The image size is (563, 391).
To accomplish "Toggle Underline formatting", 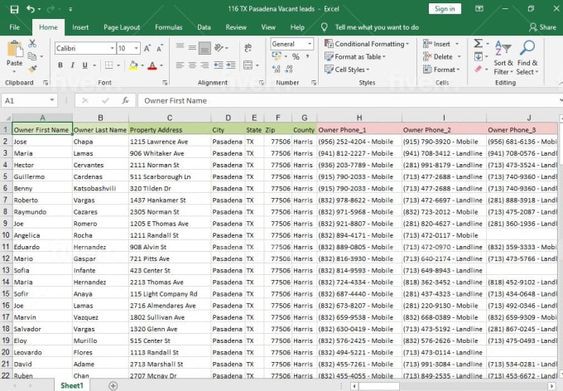I will point(85,65).
